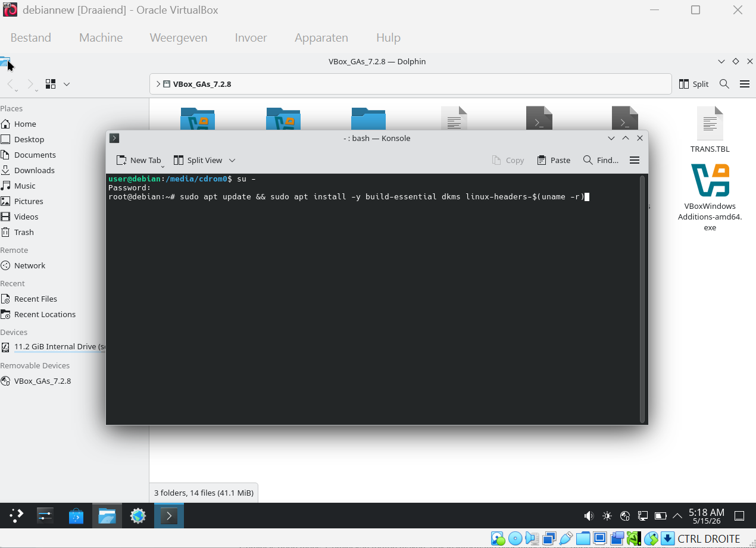The height and width of the screenshot is (548, 756).
Task: Open web browser globe taskbar icon
Action: [x=138, y=515]
